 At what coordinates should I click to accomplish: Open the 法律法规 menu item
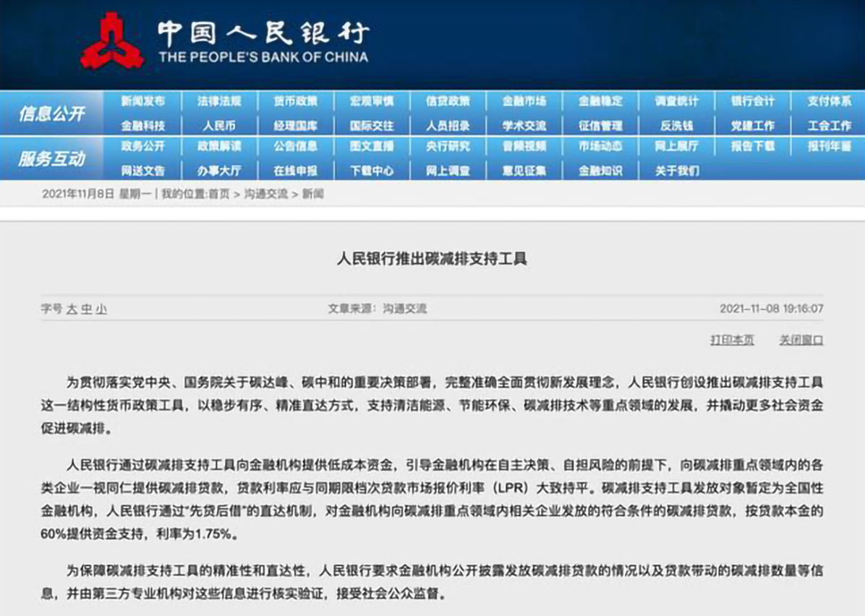tap(219, 101)
